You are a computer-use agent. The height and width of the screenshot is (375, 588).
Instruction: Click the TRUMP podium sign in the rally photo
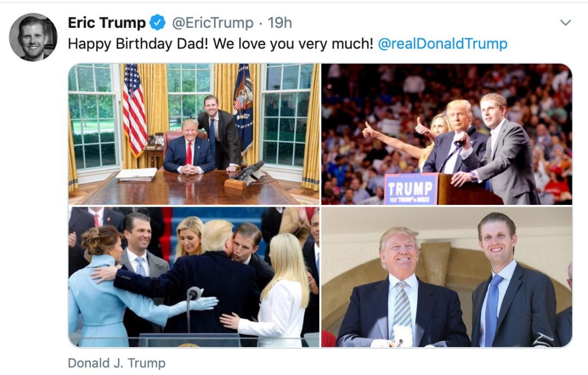(411, 189)
